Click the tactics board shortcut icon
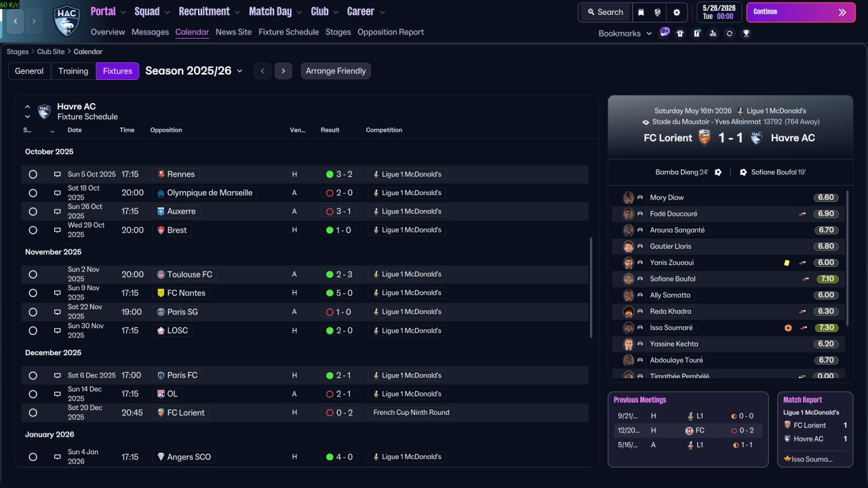The width and height of the screenshot is (868, 488). 696,33
